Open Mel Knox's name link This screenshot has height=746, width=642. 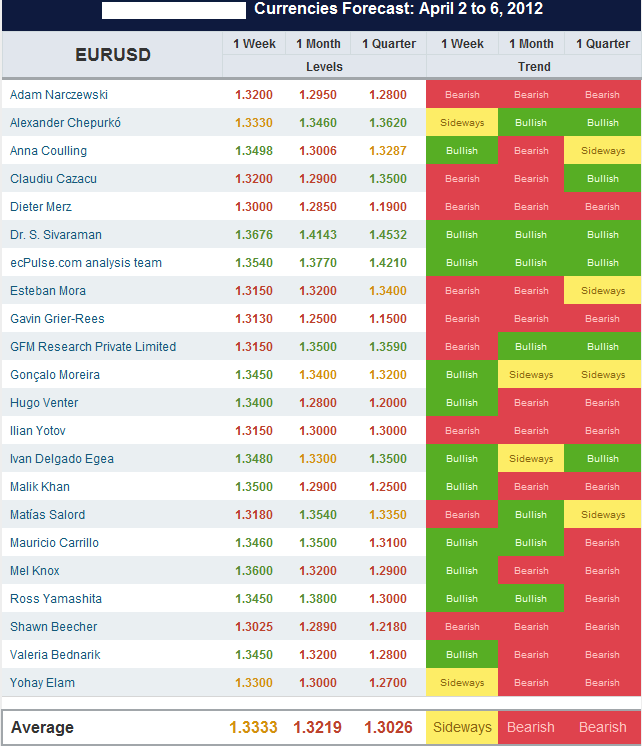(x=35, y=571)
